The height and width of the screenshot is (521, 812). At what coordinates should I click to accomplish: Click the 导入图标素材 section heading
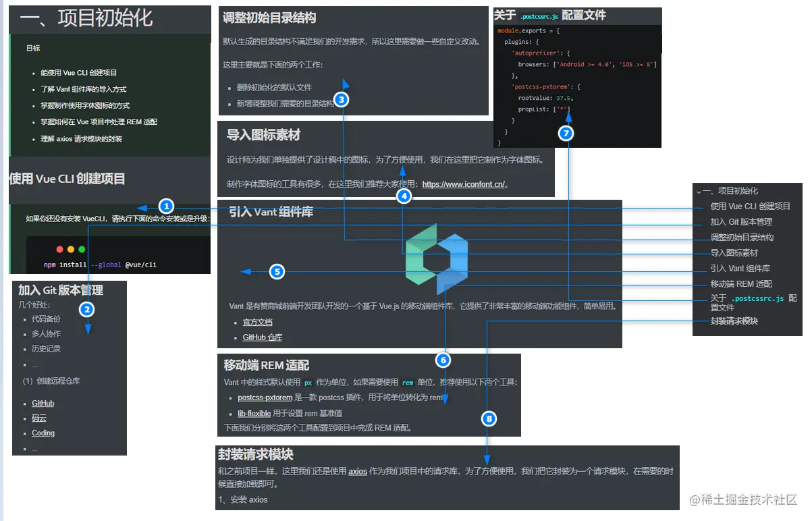tap(263, 135)
